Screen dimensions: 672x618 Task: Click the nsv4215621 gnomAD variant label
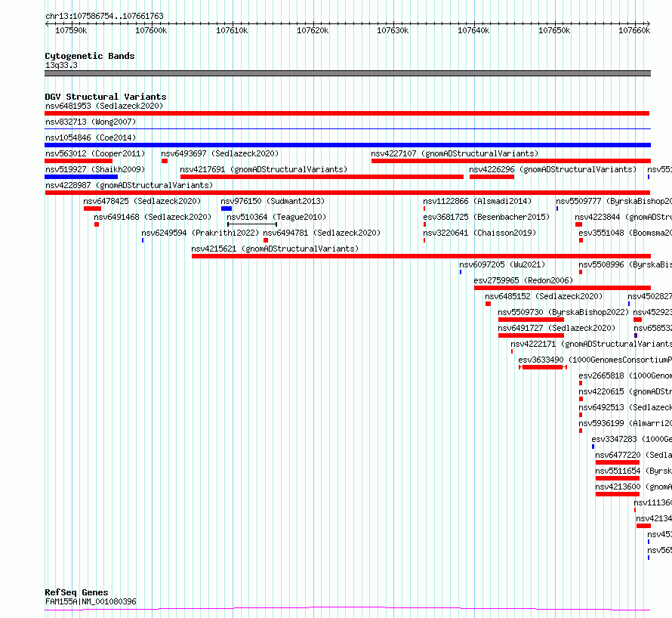click(275, 249)
